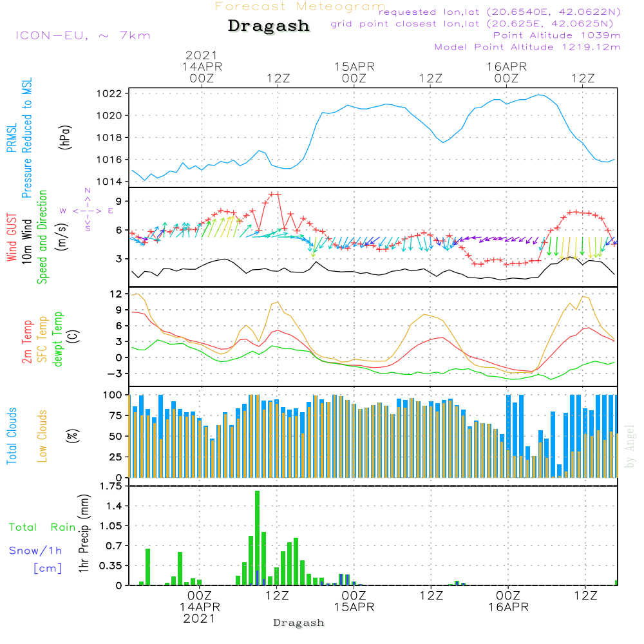Click the 'PRMSL' axis label
This screenshot has height=644, width=644.
tap(12, 138)
